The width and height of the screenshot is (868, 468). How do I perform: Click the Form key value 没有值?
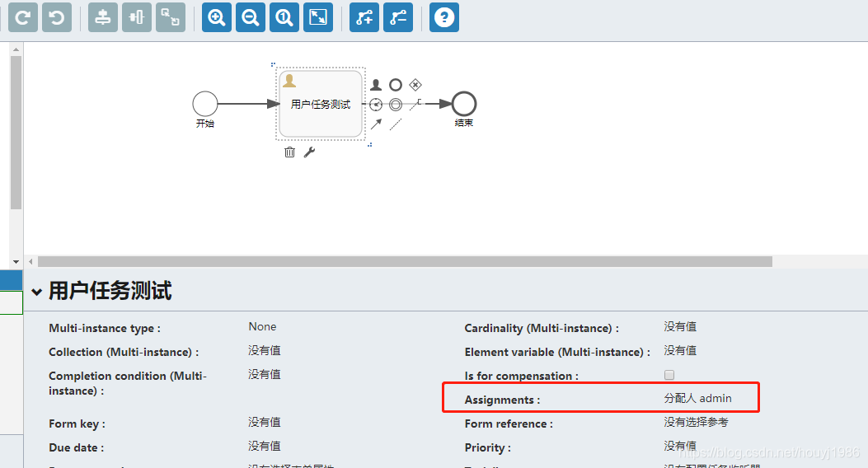pyautogui.click(x=264, y=422)
